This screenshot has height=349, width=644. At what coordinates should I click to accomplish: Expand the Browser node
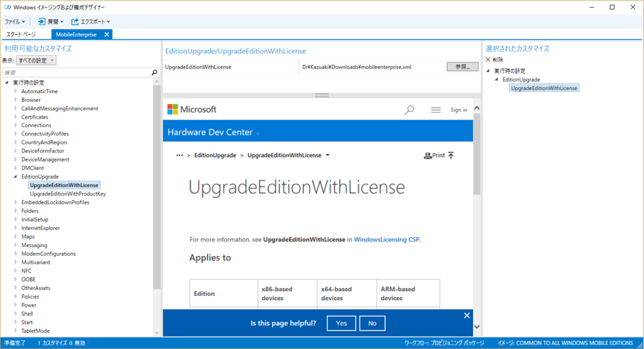(16, 100)
